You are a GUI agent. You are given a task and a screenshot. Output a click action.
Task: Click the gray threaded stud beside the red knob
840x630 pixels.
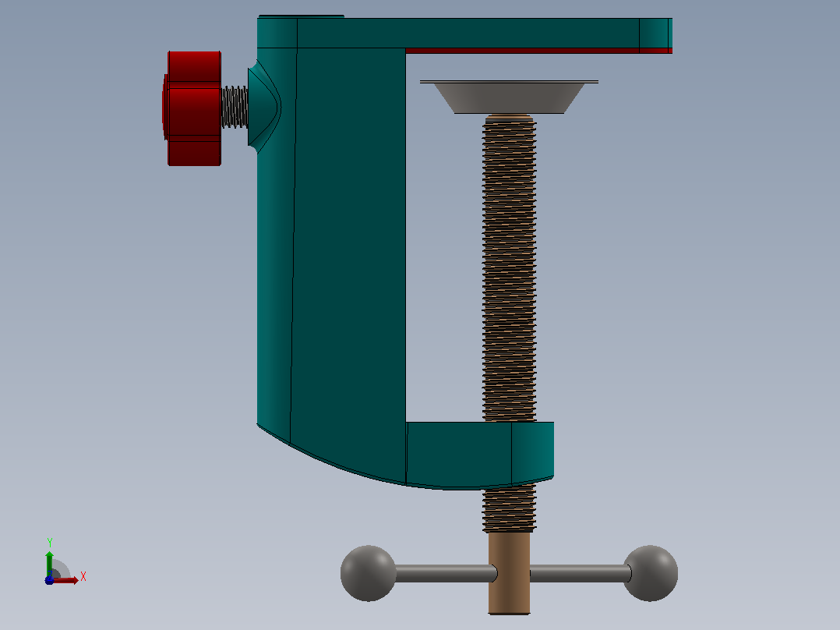pos(235,108)
